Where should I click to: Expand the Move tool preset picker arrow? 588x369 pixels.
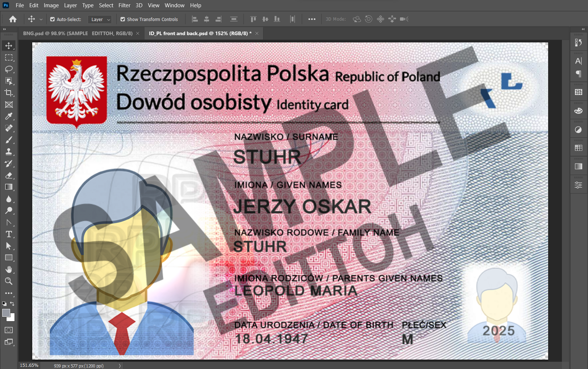(41, 20)
